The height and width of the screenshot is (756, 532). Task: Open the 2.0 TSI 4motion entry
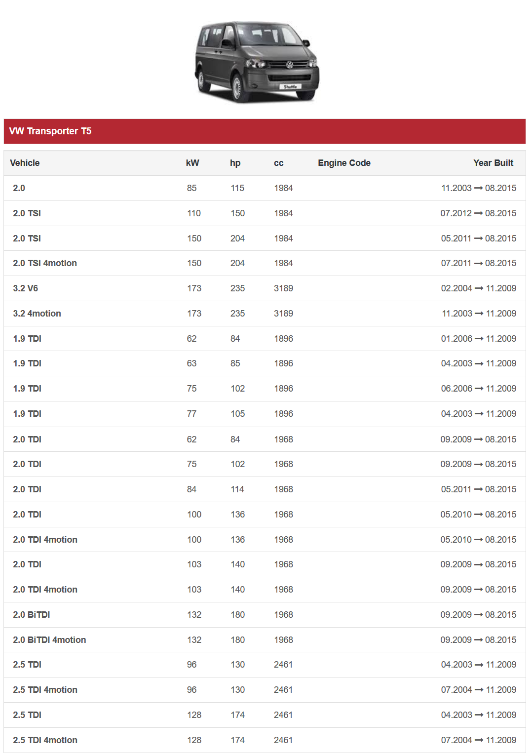(45, 263)
